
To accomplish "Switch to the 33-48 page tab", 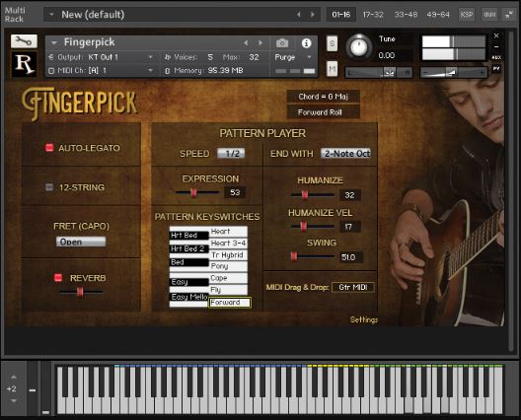I will click(406, 14).
